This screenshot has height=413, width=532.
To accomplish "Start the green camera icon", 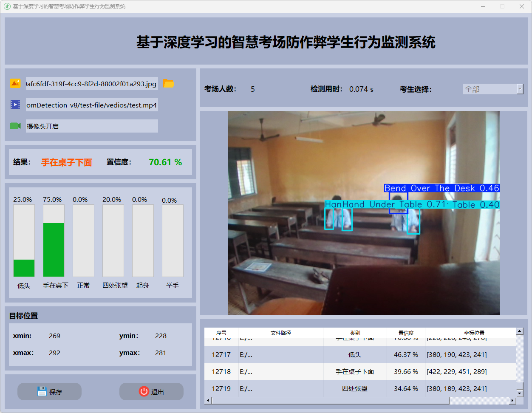I will (x=15, y=126).
